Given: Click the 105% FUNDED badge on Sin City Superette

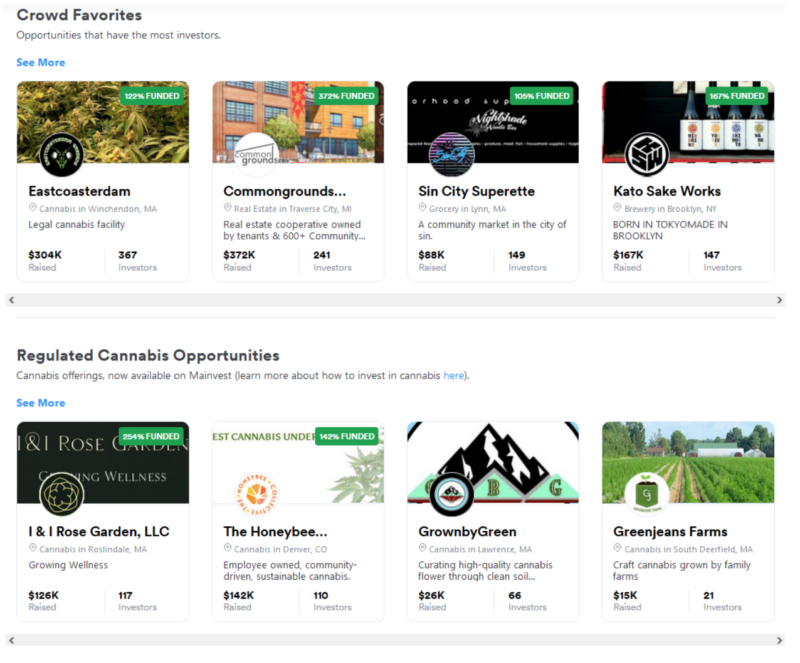Looking at the screenshot, I should pos(541,96).
